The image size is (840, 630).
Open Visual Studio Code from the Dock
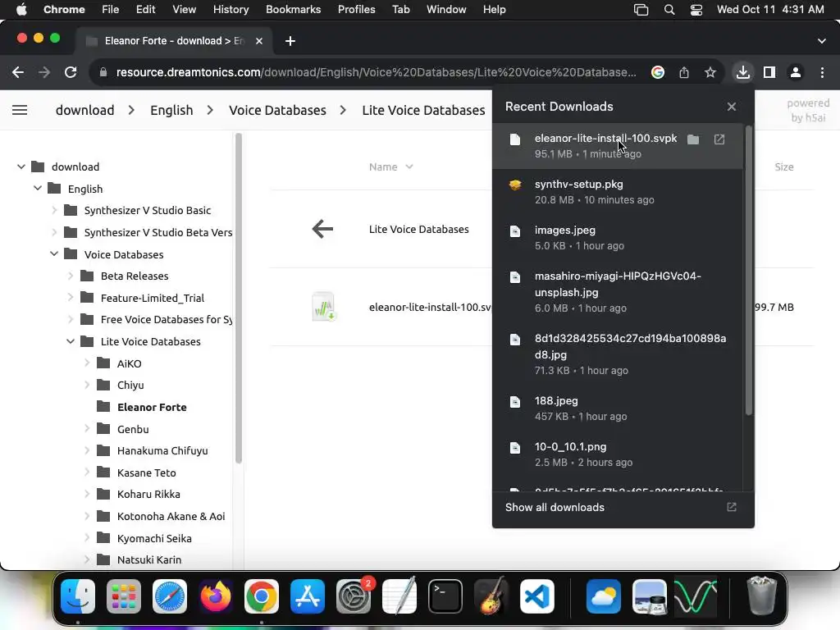[x=537, y=596]
